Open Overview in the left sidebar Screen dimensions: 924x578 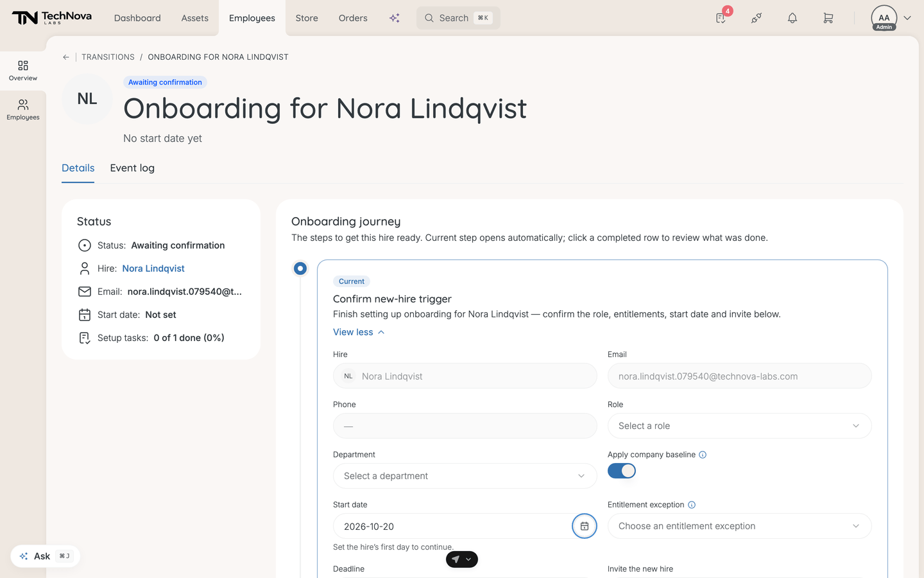(x=23, y=71)
